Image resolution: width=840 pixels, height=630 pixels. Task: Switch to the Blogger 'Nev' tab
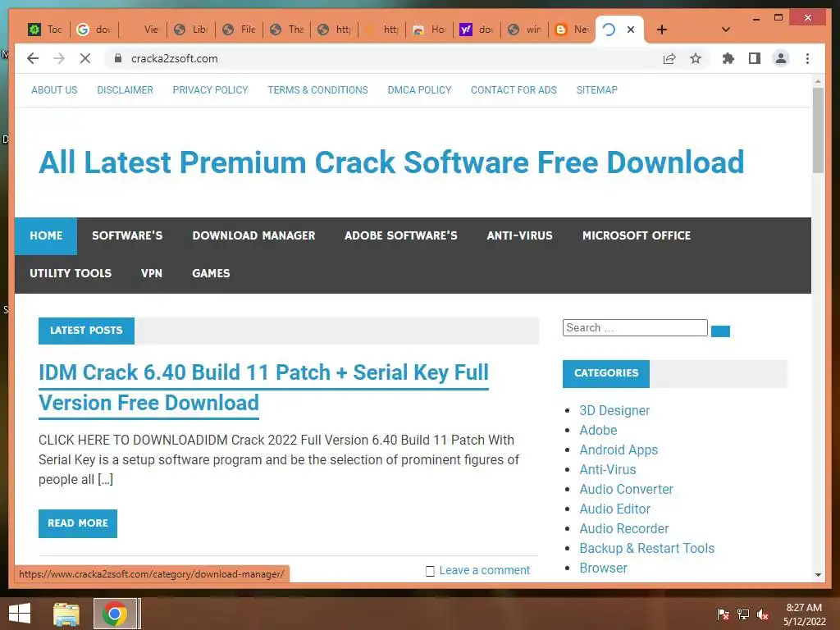coord(572,30)
